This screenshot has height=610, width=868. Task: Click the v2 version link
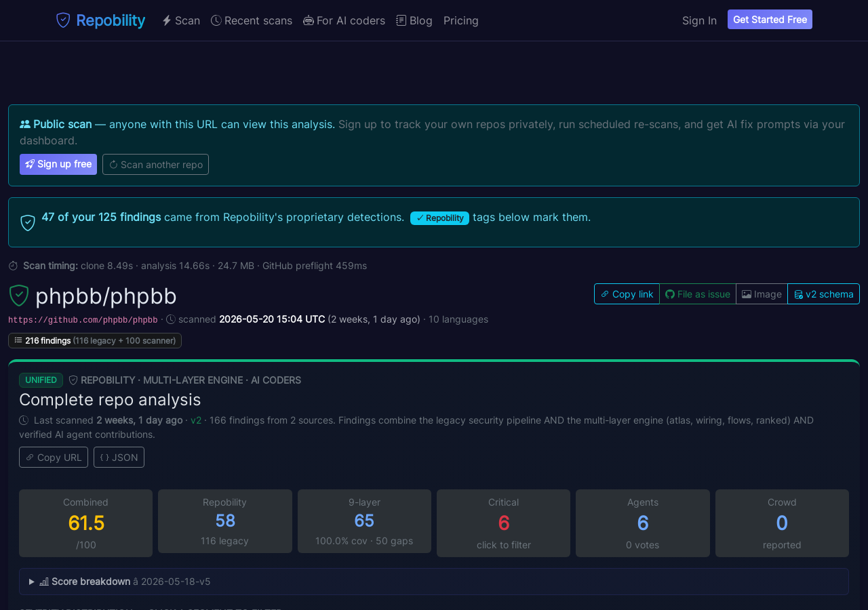point(196,420)
